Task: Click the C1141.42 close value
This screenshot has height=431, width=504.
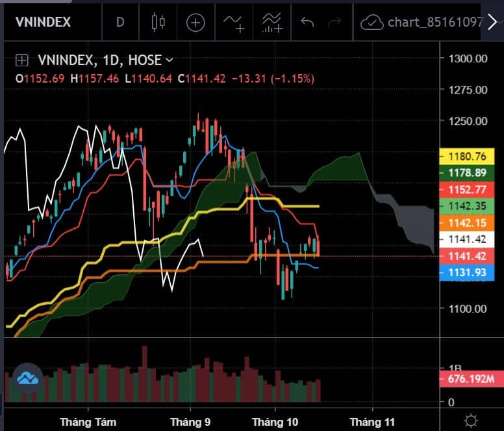Action: [201, 79]
